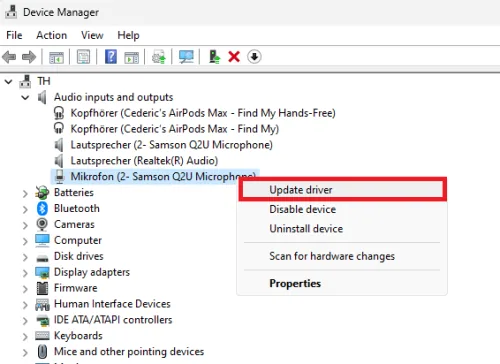Click the Disk drives icon
The image size is (500, 364).
point(42,258)
